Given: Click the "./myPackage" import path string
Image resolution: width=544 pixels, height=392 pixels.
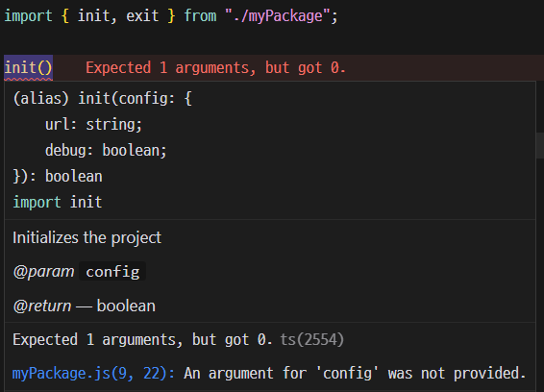Looking at the screenshot, I should (277, 16).
